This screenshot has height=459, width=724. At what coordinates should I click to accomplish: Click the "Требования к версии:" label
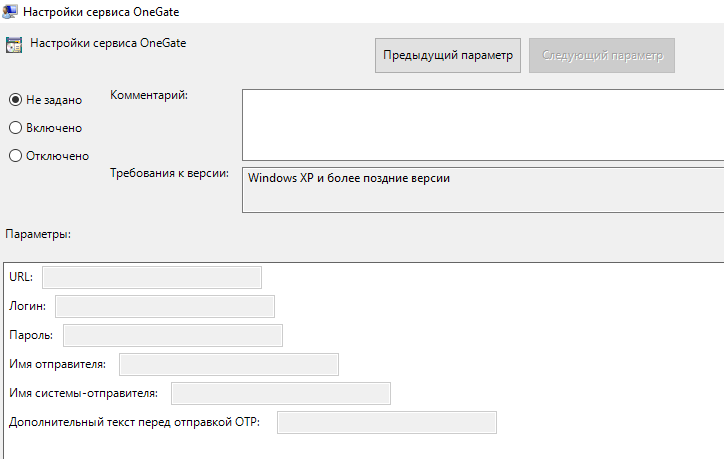click(170, 174)
